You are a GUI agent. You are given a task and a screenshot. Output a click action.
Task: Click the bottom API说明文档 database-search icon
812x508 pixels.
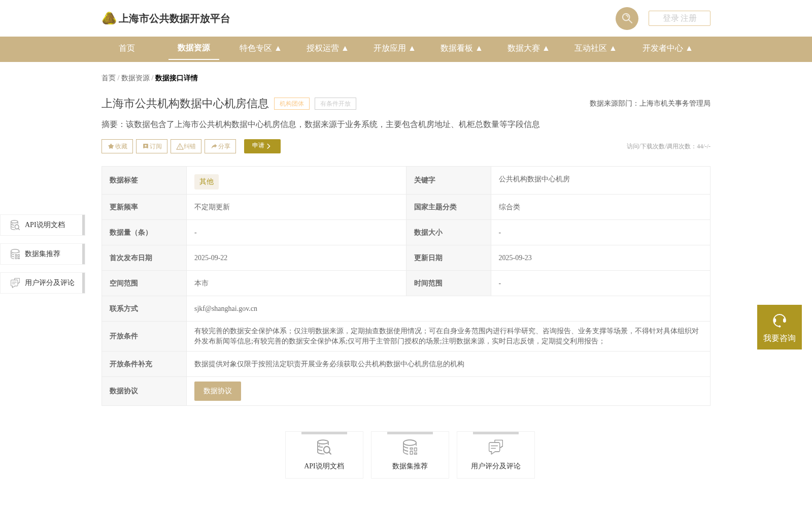[324, 447]
